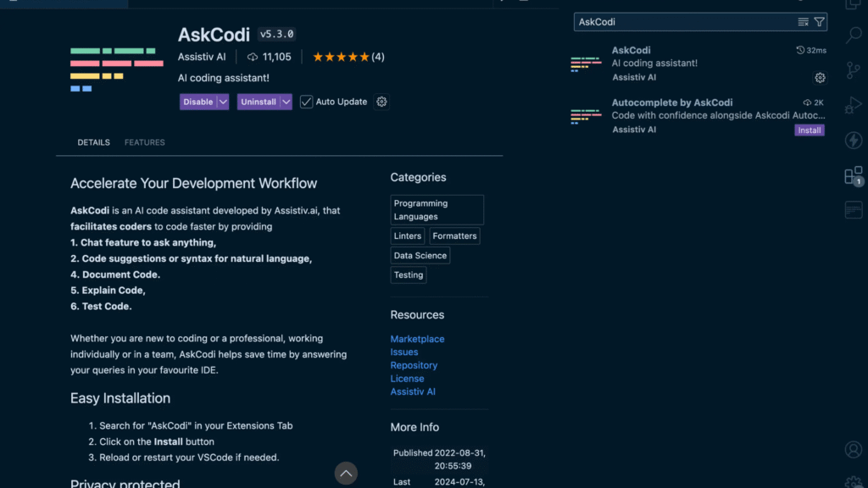
Task: Click the 11,105 install count
Action: [x=277, y=57]
